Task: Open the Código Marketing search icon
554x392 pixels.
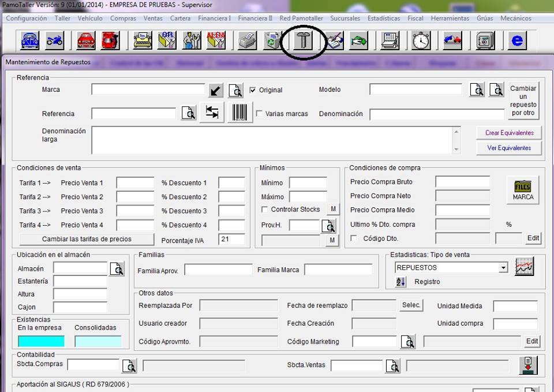Action: (408, 341)
